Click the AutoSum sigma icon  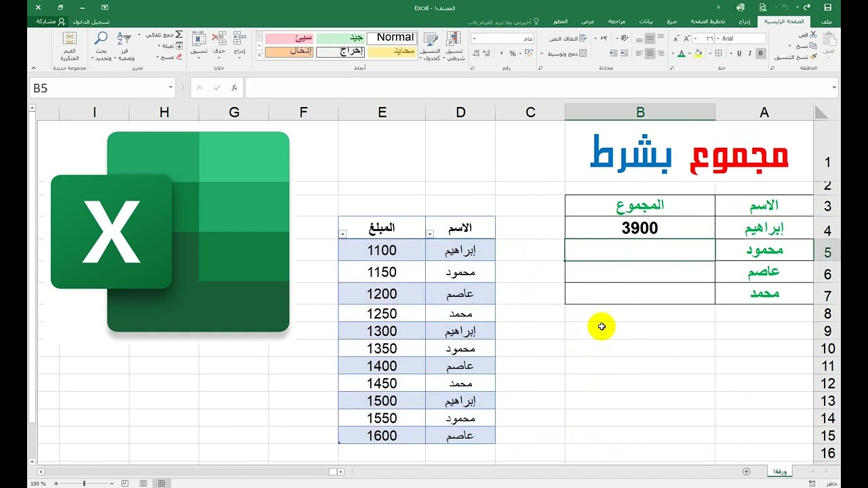pos(179,35)
